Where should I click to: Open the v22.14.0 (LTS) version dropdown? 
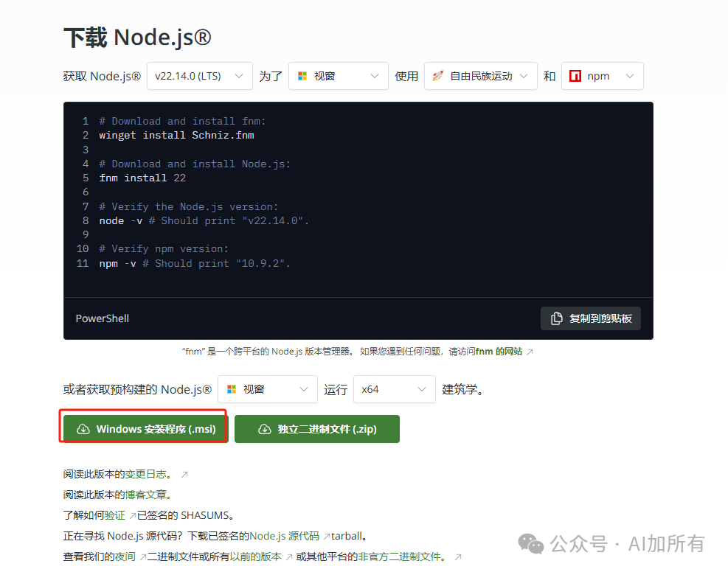[x=200, y=76]
